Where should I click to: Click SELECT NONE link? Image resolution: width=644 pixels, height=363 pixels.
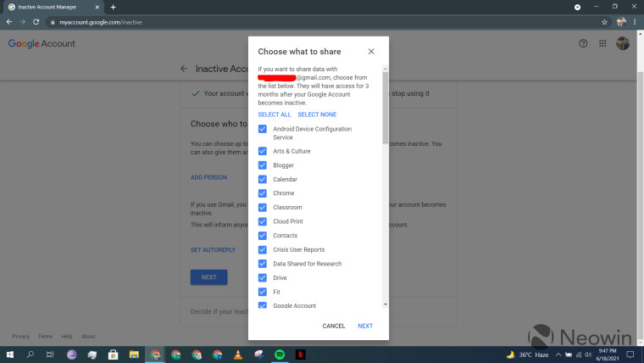pos(317,114)
